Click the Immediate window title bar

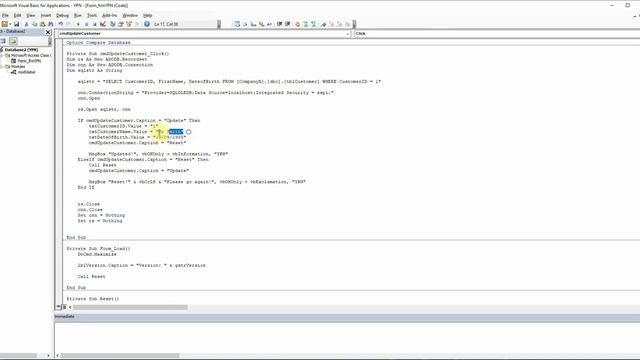(347, 316)
